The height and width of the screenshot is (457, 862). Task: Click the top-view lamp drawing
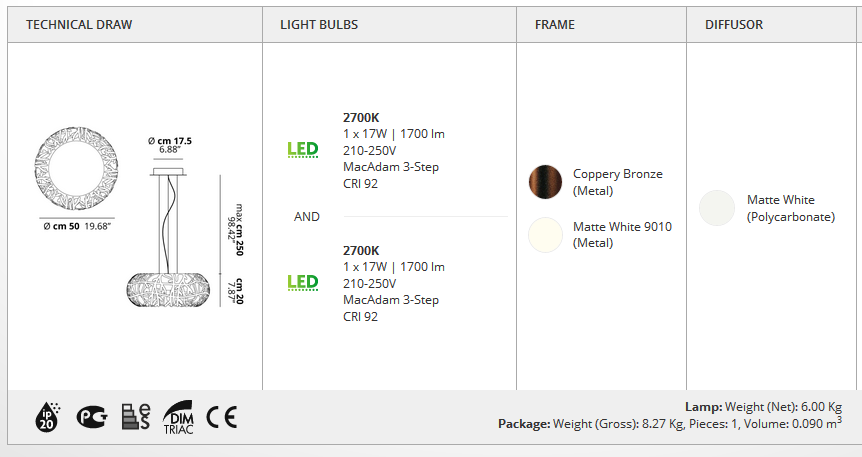(x=76, y=168)
